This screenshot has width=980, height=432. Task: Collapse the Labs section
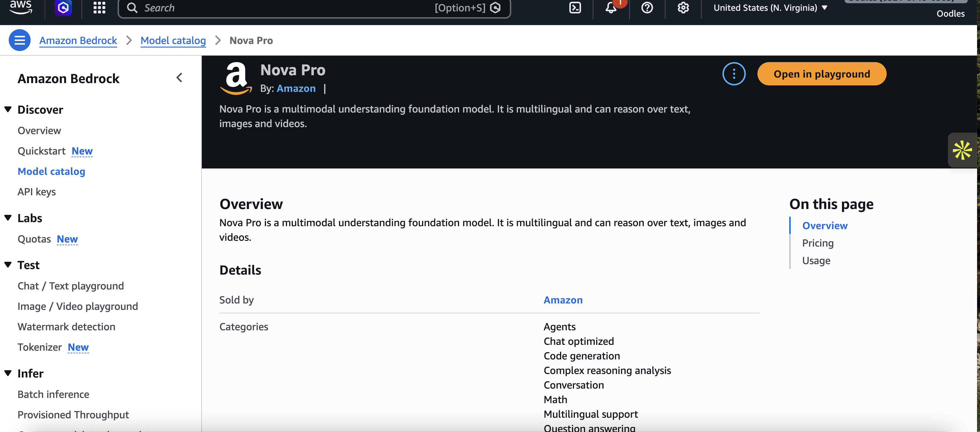[8, 218]
